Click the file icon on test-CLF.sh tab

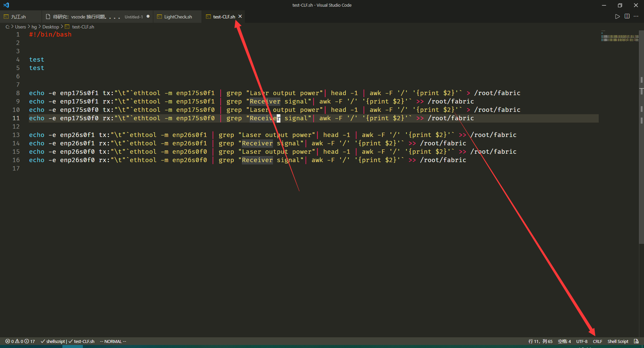pos(208,17)
